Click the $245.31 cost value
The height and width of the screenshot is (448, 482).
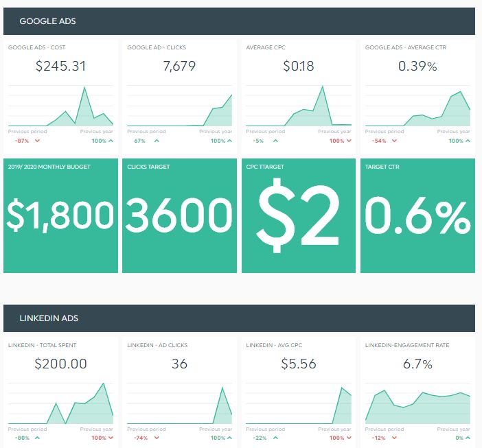click(60, 67)
